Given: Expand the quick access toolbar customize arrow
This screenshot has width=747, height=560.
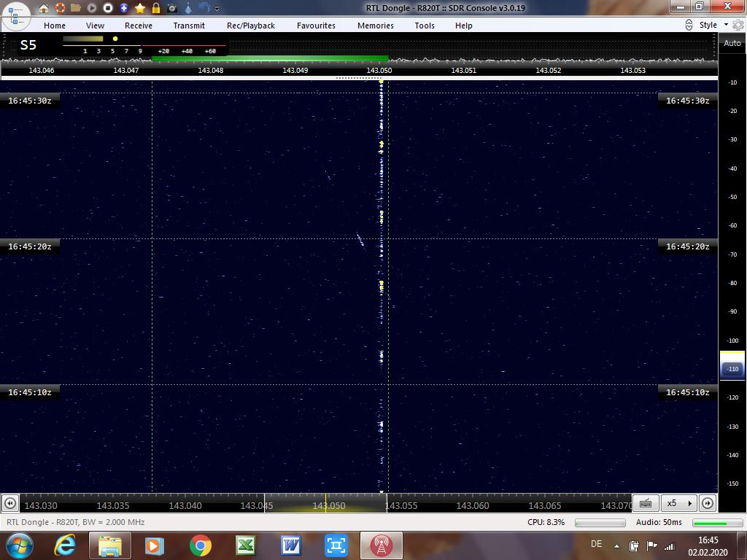Looking at the screenshot, I should [217, 9].
